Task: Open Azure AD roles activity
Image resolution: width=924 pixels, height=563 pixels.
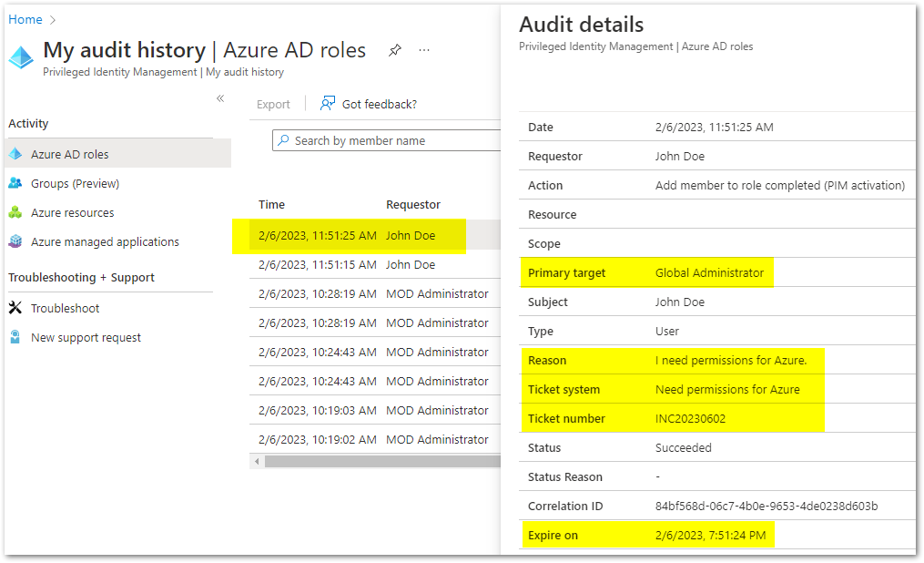Action: click(x=117, y=155)
